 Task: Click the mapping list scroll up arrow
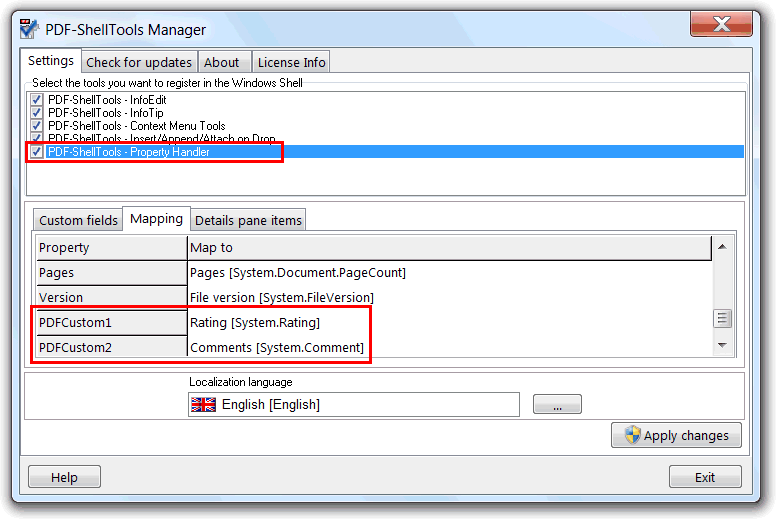click(723, 247)
